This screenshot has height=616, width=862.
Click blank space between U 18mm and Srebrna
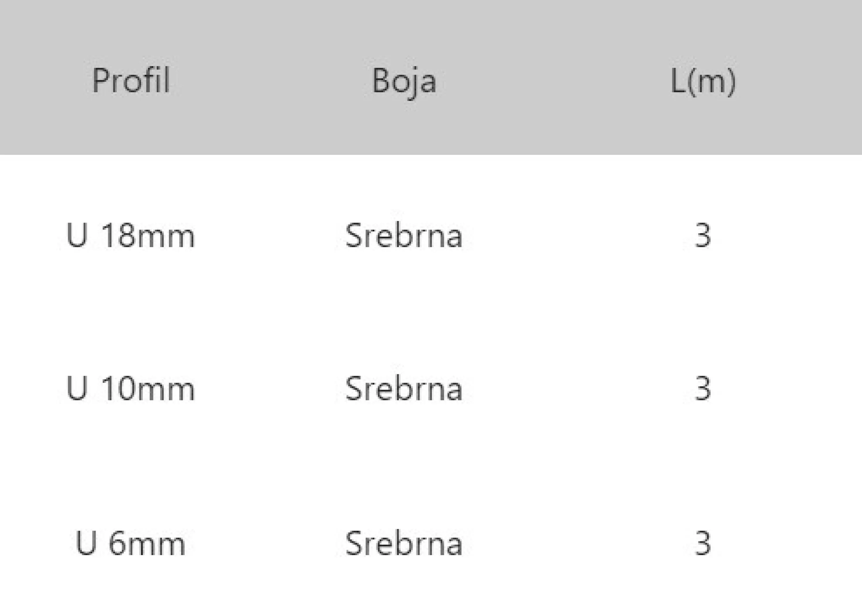(270, 235)
